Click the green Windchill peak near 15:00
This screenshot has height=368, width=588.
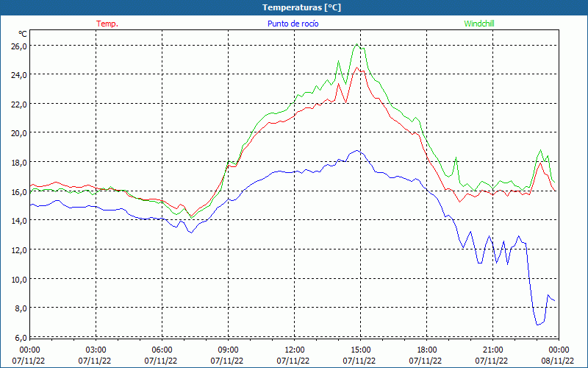click(357, 44)
